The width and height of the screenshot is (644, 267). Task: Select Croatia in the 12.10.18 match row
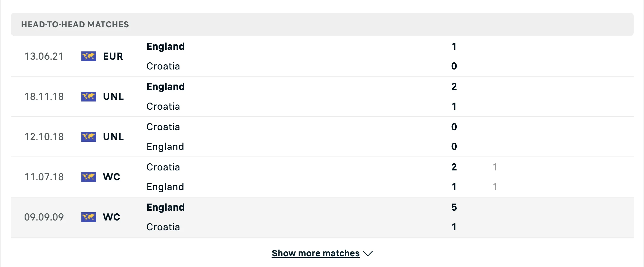163,127
